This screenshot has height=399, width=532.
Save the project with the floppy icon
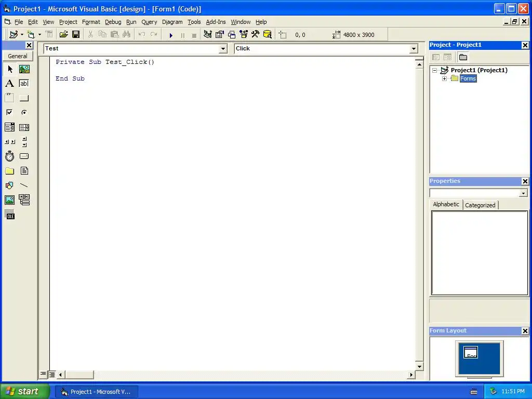pos(76,35)
